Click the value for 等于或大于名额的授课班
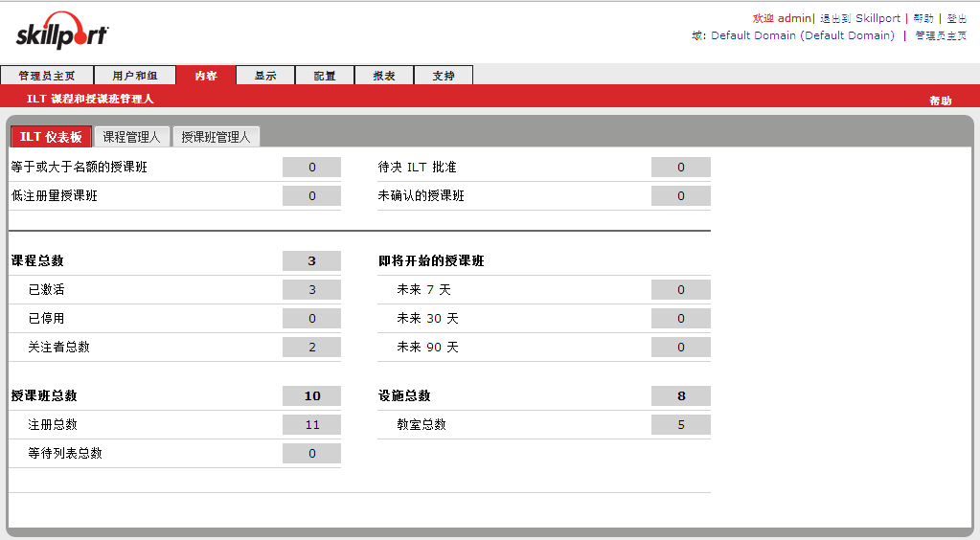Image resolution: width=980 pixels, height=540 pixels. tap(312, 167)
